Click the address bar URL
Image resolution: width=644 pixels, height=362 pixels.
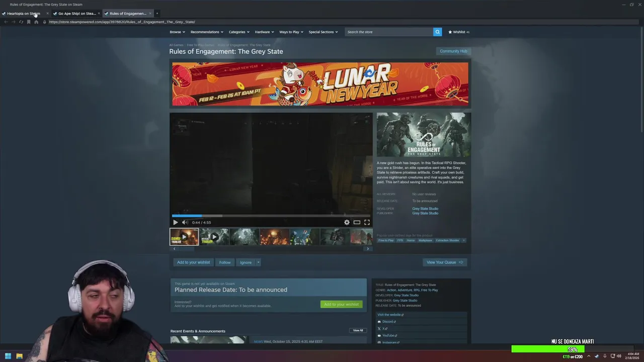click(122, 22)
